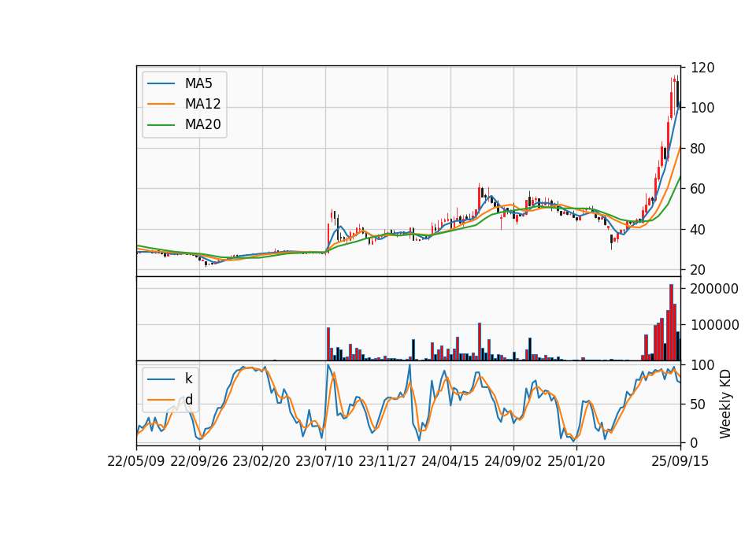This screenshot has height=543, width=756.
Task: Click the 40 price axis label
Action: pyautogui.click(x=699, y=230)
